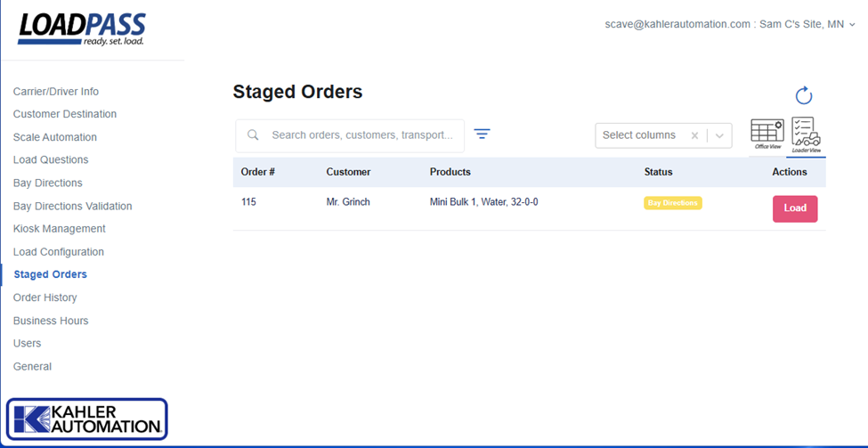Select Bay Directions Validation menu item

tap(73, 206)
